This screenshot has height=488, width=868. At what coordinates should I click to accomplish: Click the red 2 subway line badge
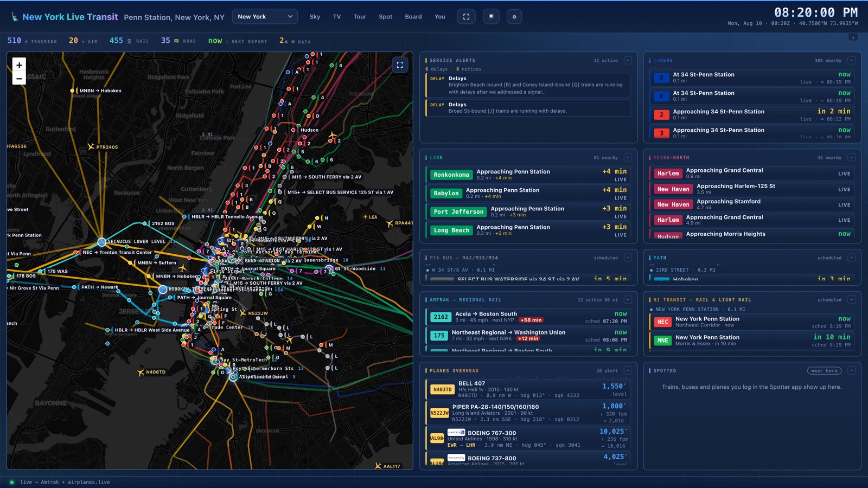(x=661, y=114)
